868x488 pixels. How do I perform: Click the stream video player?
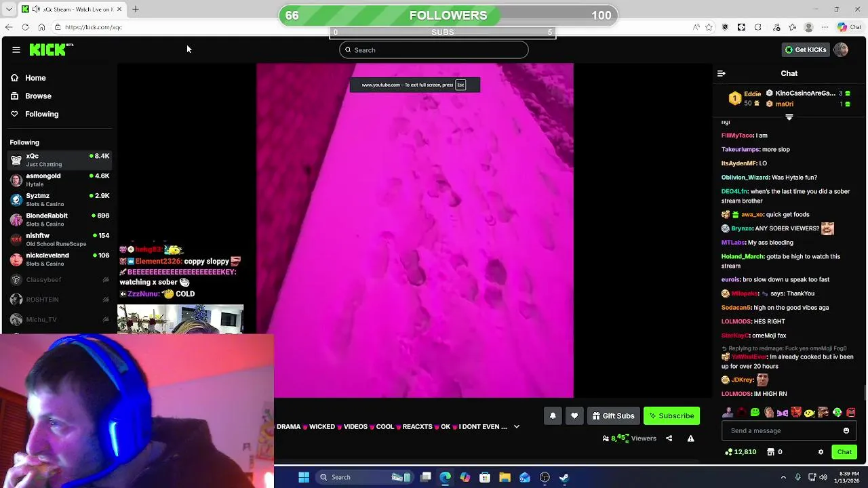coord(415,230)
